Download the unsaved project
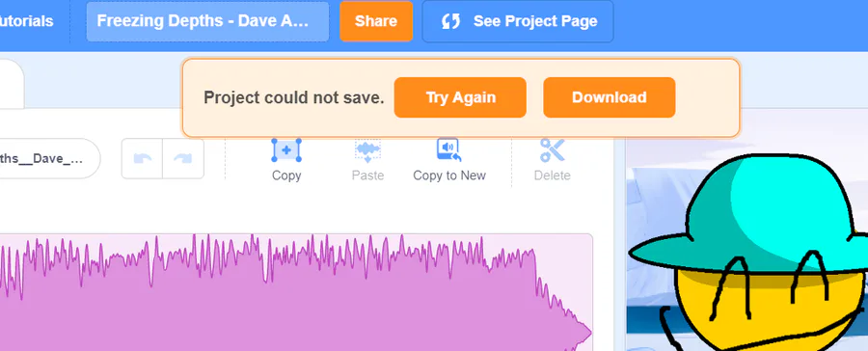The width and height of the screenshot is (868, 351). (x=609, y=97)
